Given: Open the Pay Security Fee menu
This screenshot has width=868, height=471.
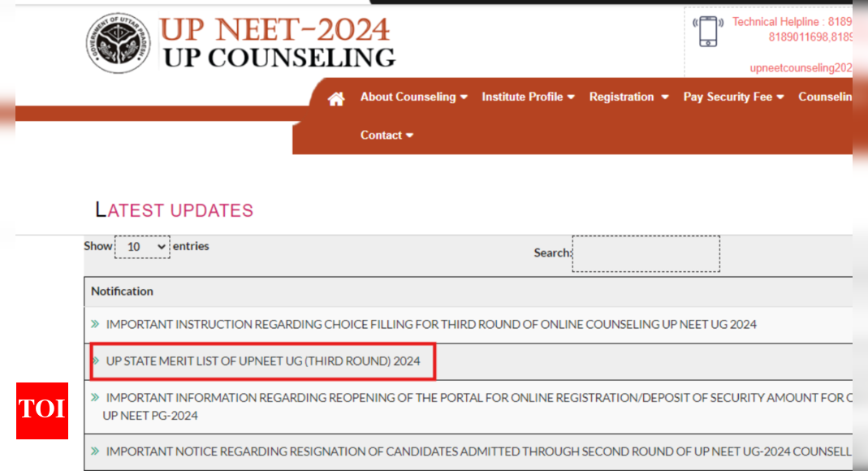Looking at the screenshot, I should (x=733, y=97).
